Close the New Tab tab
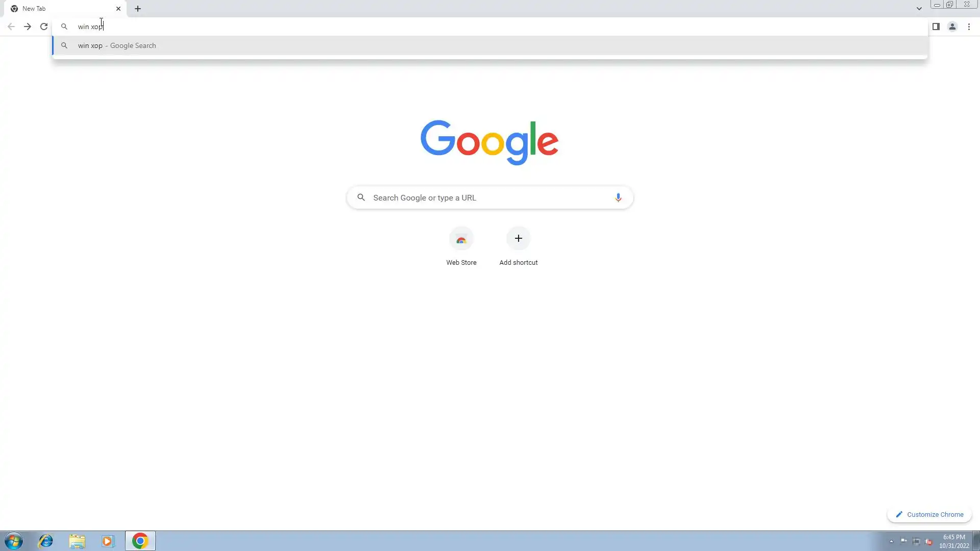The image size is (980, 551). pyautogui.click(x=118, y=9)
